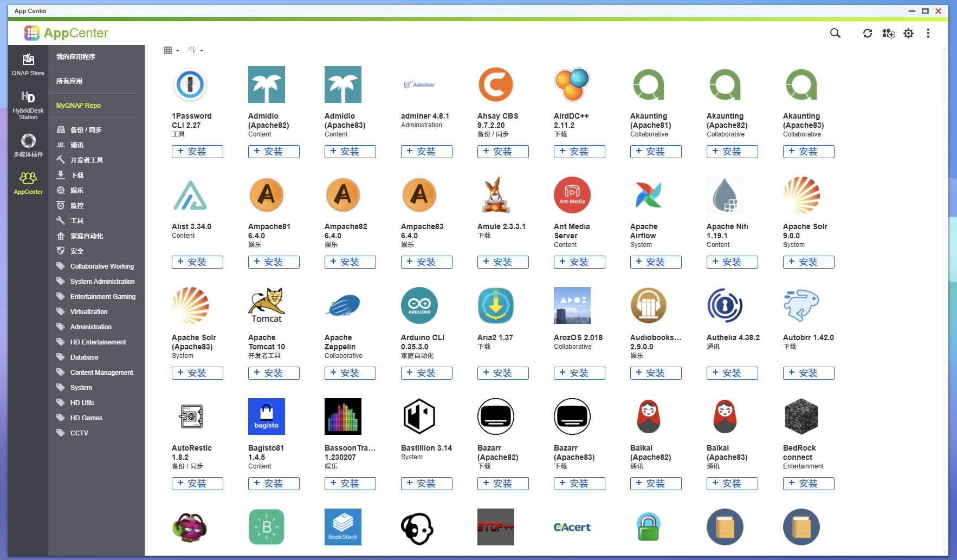
Task: Open the BedRock connect block icon
Action: click(801, 416)
